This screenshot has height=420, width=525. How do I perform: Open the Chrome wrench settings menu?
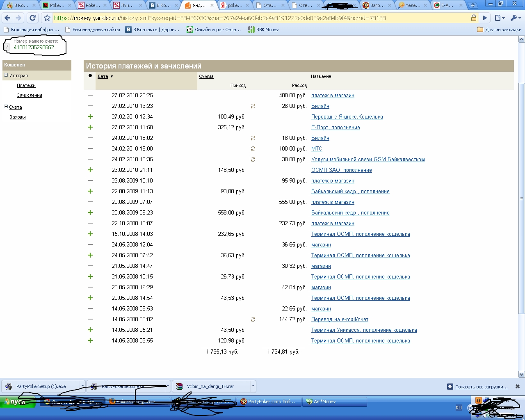(515, 18)
